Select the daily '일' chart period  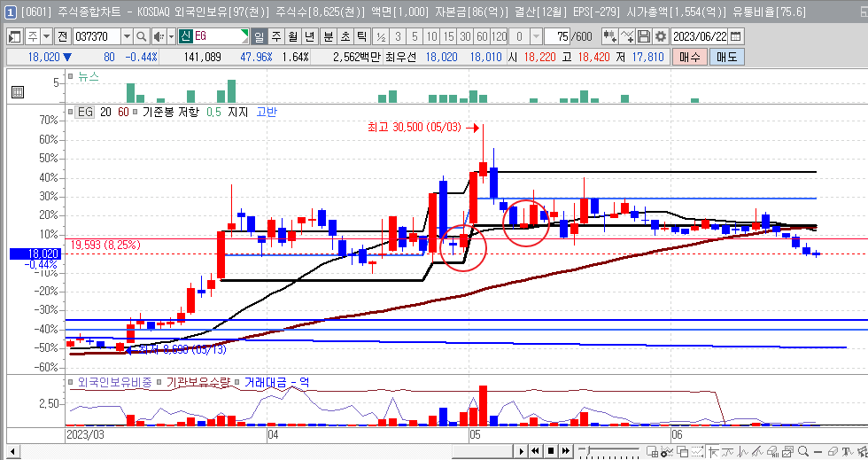259,36
